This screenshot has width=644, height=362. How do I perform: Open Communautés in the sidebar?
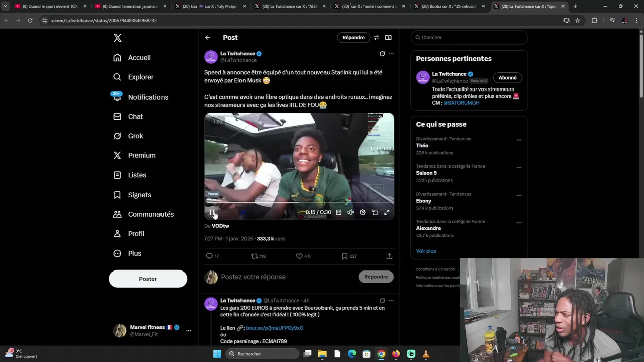click(144, 214)
